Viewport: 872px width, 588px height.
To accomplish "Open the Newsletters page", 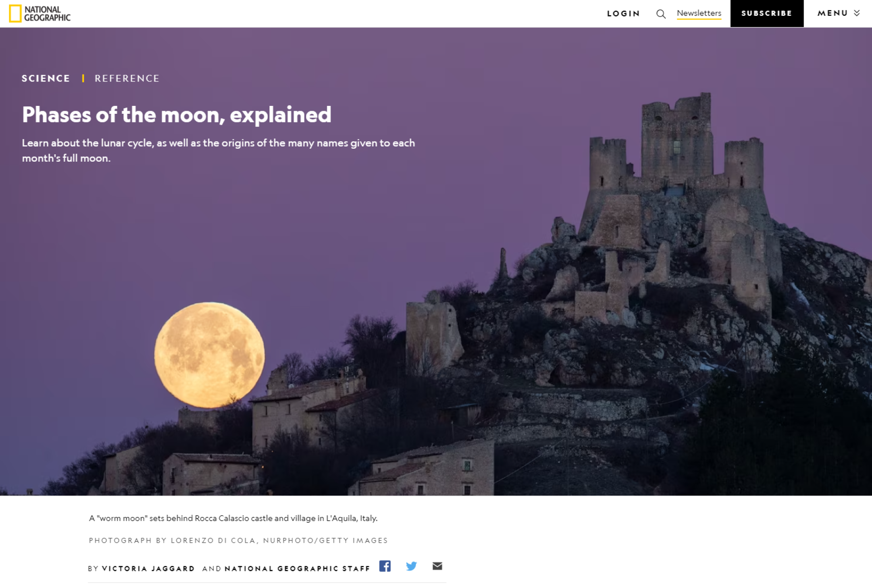I will point(698,13).
